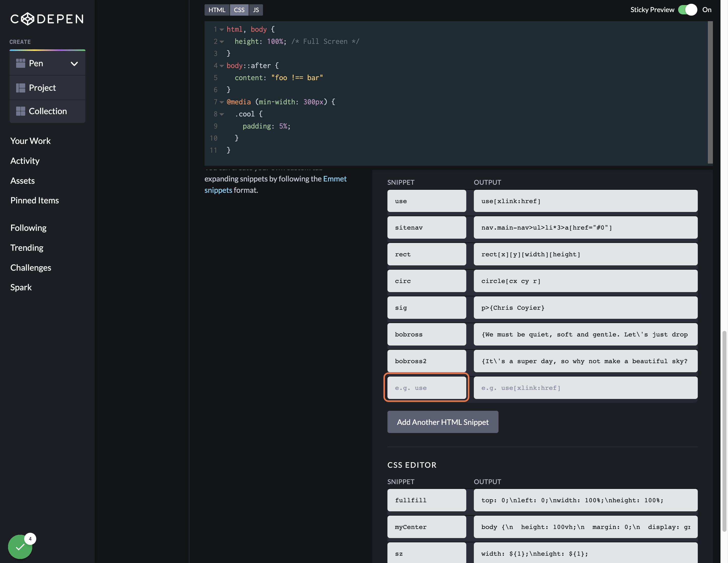728x563 pixels.
Task: Focus the empty 'e.g. use' snippet field
Action: point(427,388)
